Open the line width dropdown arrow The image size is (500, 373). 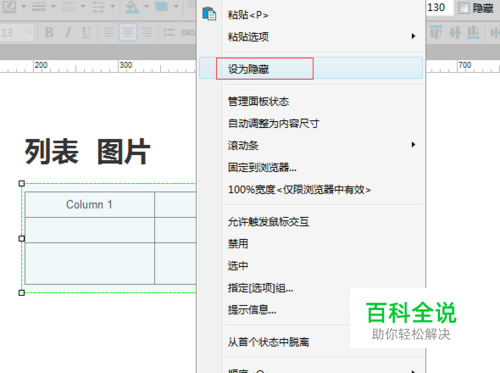click(x=53, y=6)
